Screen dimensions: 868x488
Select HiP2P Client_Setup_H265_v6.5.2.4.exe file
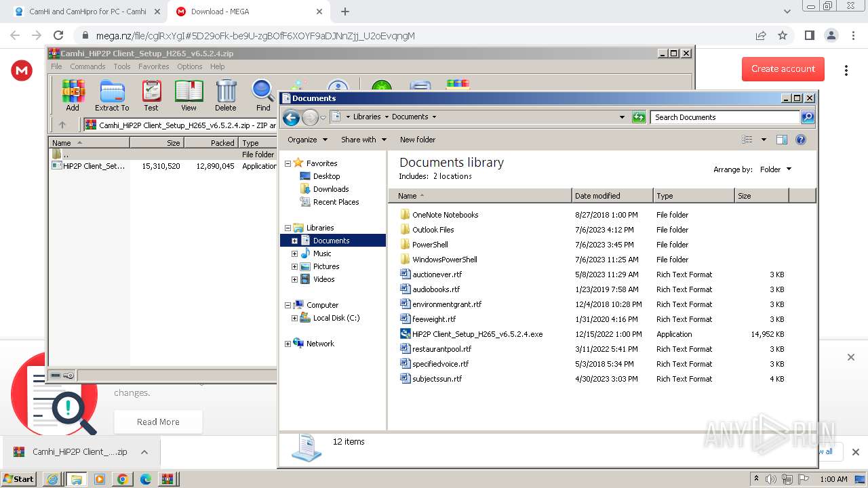coord(477,334)
